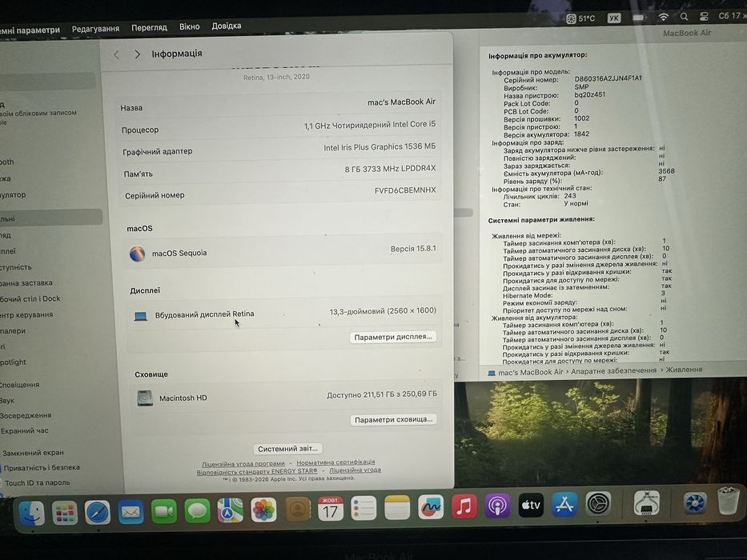This screenshot has width=747, height=560.
Task: Open Finder from the Dock
Action: 31,513
